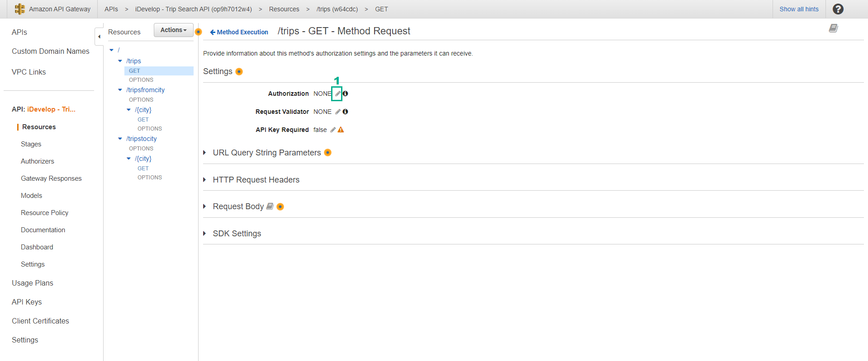This screenshot has width=868, height=361.
Task: Open Gateway Responses in navigation
Action: pos(51,178)
